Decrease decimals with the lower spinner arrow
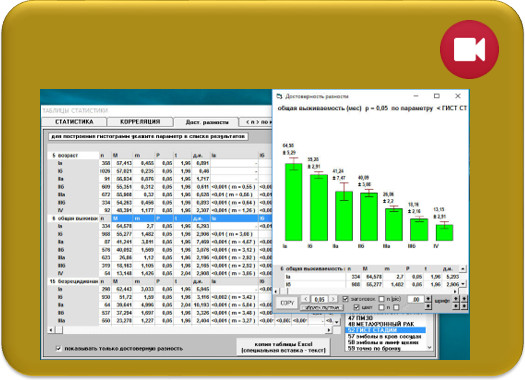Image resolution: width=525 pixels, height=380 pixels. coord(428,306)
